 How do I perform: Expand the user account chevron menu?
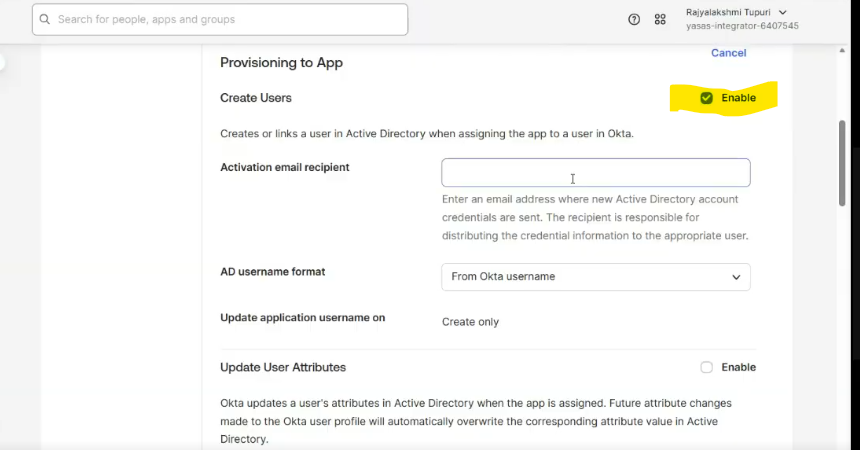(783, 12)
